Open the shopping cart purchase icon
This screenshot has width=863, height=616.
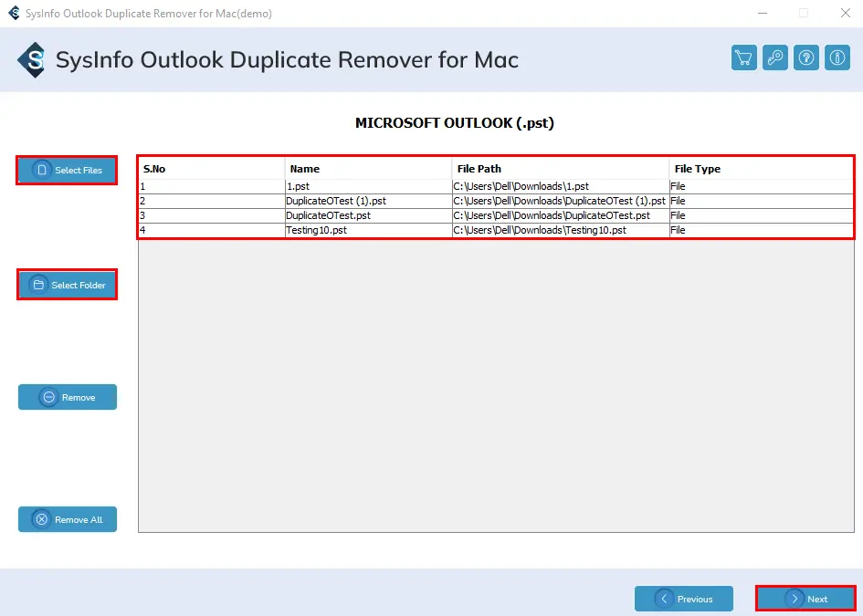pyautogui.click(x=744, y=57)
